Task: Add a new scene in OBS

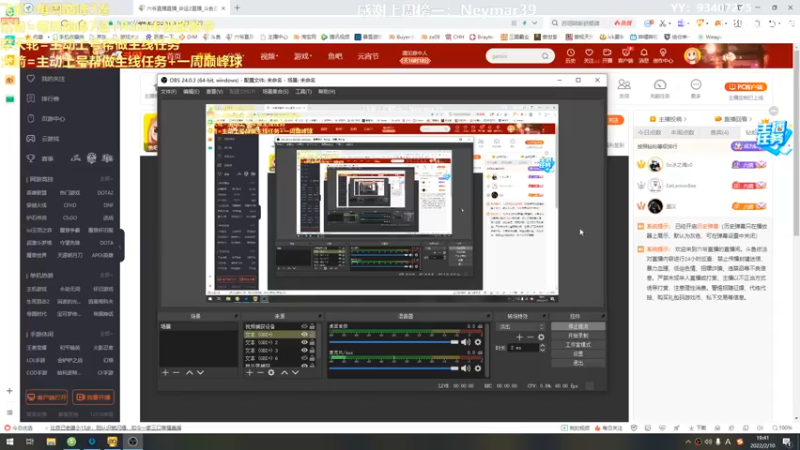Action: click(x=165, y=373)
